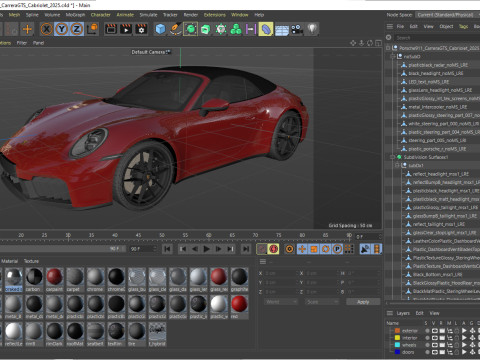
Task: Open the Mesh menu
Action: coord(14,15)
